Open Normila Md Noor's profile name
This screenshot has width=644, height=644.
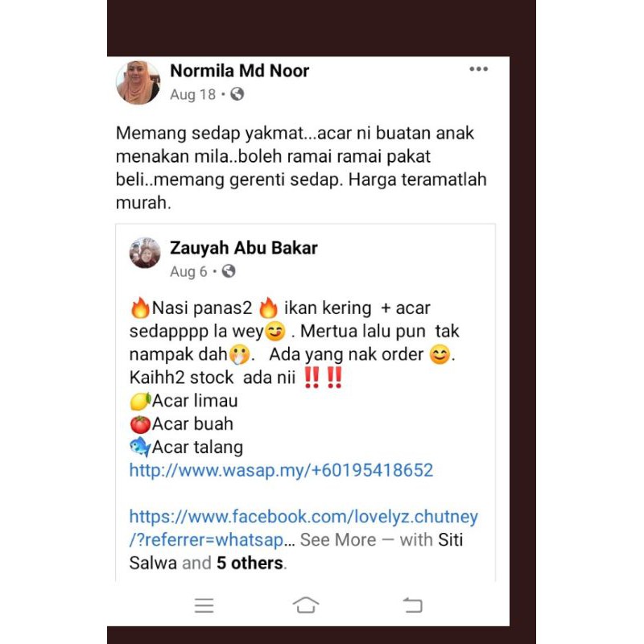point(239,71)
